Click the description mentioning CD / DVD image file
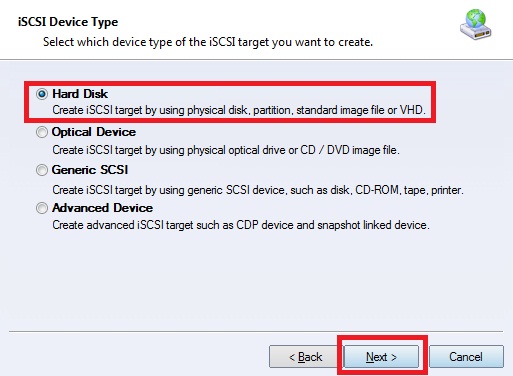The height and width of the screenshot is (376, 513). tap(226, 150)
